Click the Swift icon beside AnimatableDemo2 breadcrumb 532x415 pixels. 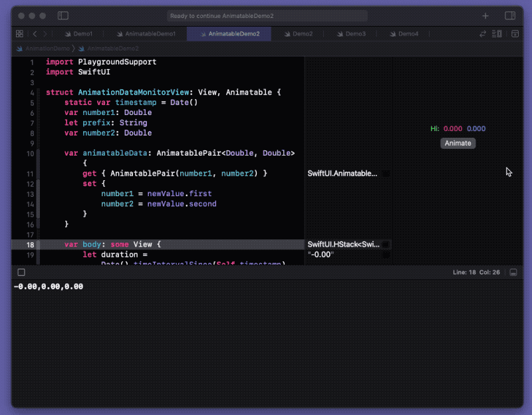(x=81, y=49)
